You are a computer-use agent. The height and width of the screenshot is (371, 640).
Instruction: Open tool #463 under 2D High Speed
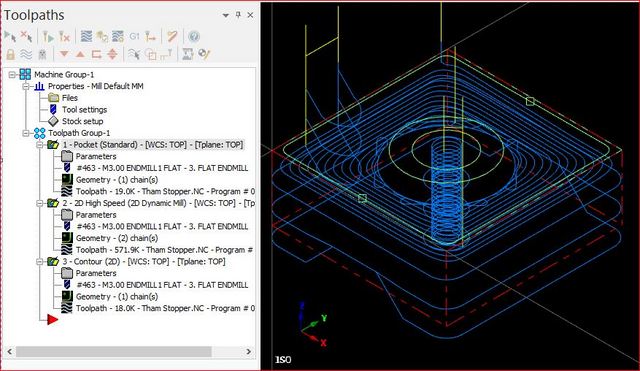click(162, 227)
